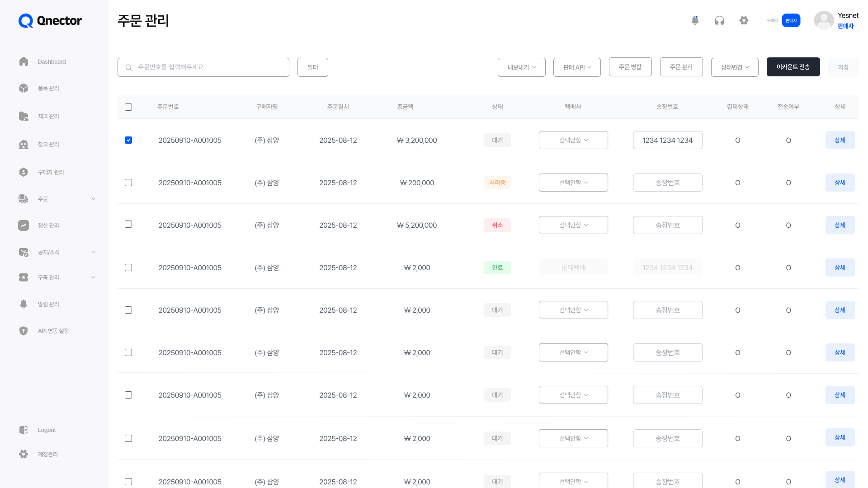This screenshot has height=488, width=868.
Task: Uncheck the checked first order row checkbox
Action: click(128, 140)
